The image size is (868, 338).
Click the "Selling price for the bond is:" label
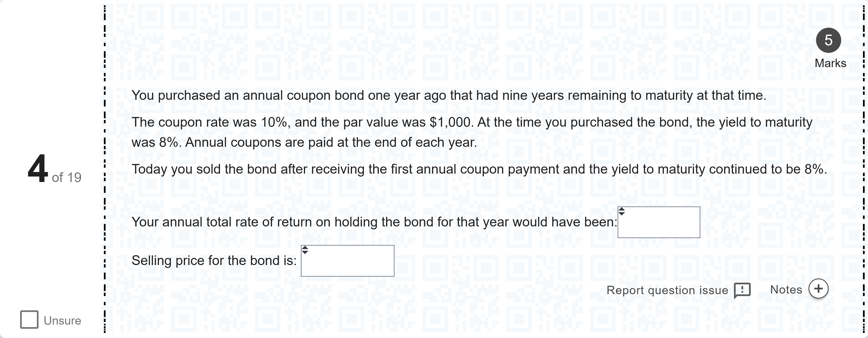pyautogui.click(x=214, y=260)
